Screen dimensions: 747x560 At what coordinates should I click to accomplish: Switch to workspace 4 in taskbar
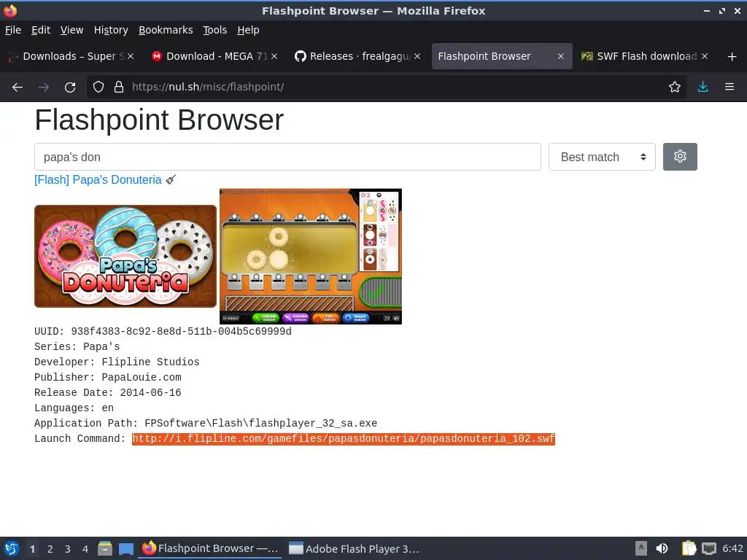tap(85, 549)
